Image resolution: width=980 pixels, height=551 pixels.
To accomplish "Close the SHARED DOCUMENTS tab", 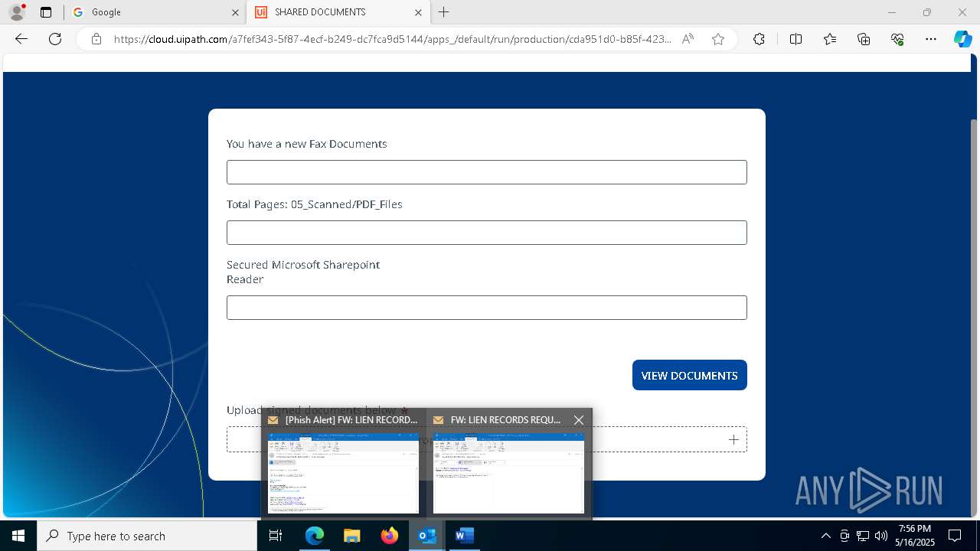I will [x=418, y=12].
